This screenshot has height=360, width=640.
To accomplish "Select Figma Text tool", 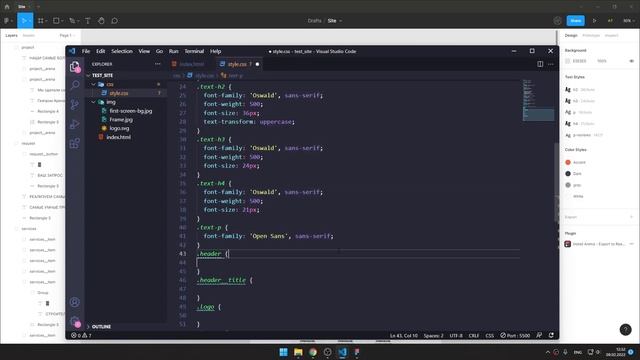I will (x=88, y=20).
